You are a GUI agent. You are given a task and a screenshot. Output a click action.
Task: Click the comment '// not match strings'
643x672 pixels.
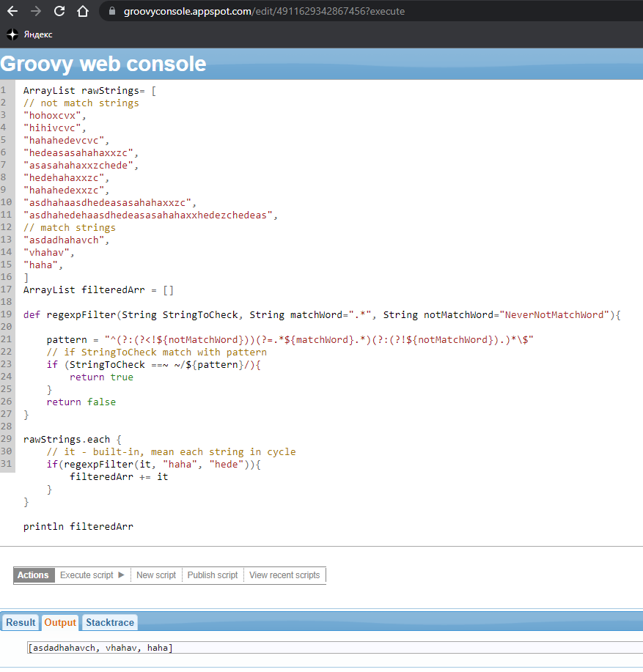click(x=81, y=103)
